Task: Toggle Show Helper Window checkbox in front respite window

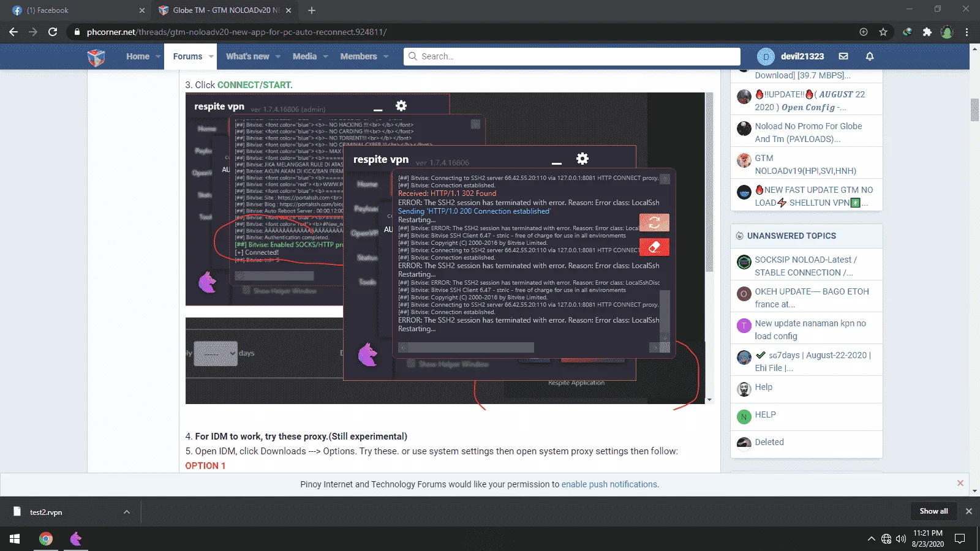Action: coord(412,364)
